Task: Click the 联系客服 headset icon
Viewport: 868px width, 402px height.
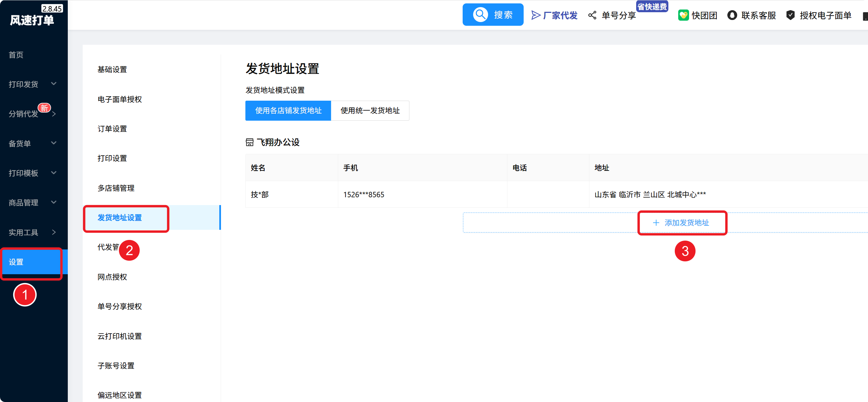Action: (732, 15)
